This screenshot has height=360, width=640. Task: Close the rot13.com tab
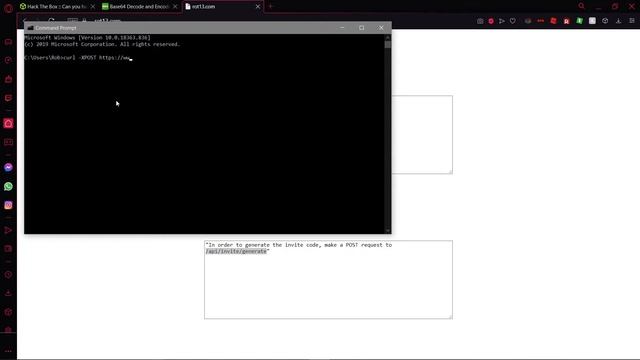[258, 7]
